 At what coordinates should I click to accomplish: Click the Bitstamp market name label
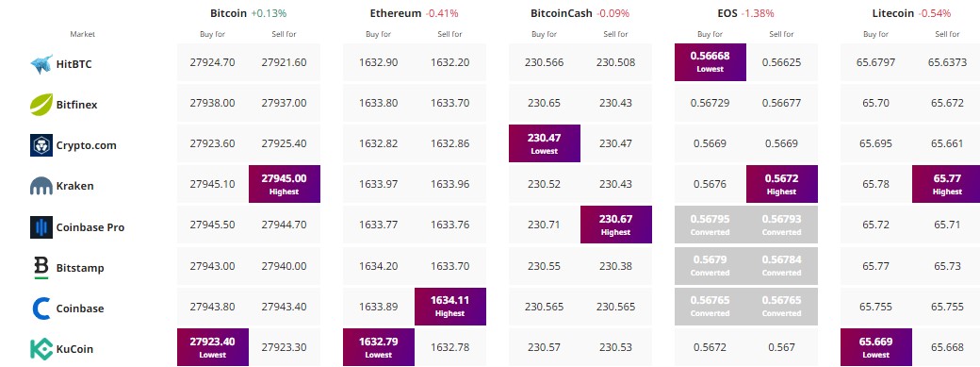pyautogui.click(x=80, y=268)
